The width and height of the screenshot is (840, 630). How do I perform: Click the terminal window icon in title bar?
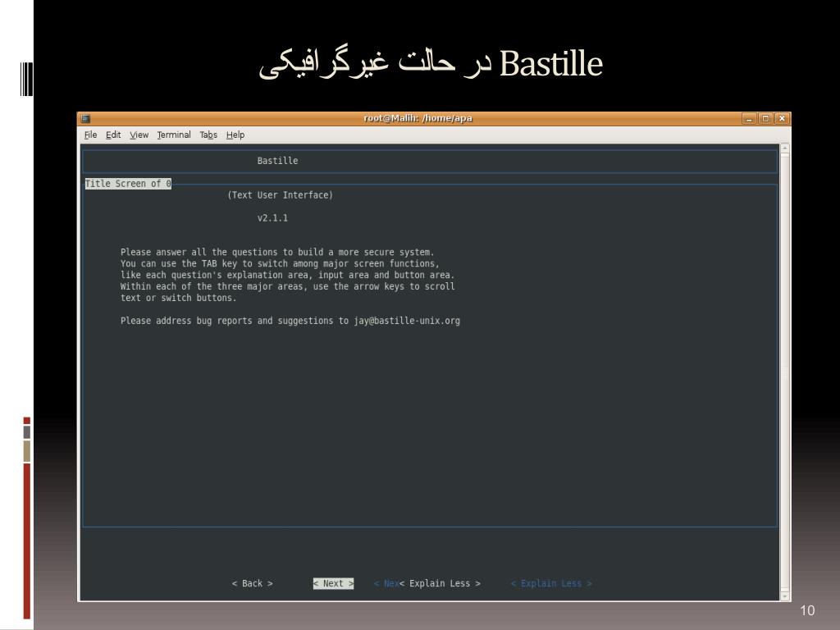85,119
